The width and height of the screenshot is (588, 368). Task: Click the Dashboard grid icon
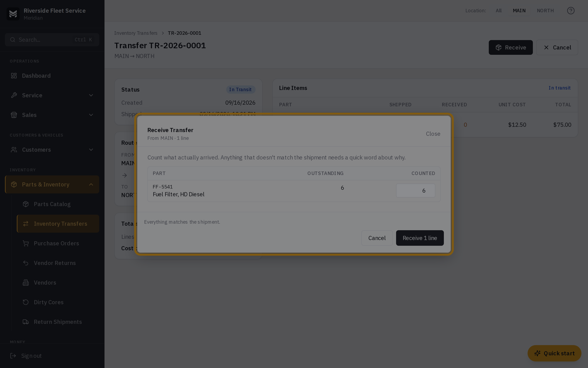pos(14,76)
